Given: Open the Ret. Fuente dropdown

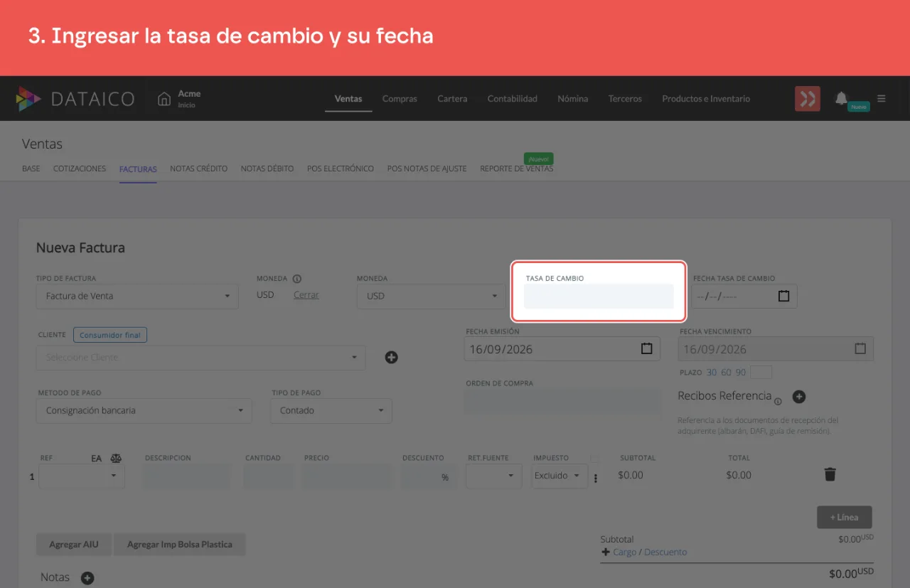Looking at the screenshot, I should click(x=494, y=476).
